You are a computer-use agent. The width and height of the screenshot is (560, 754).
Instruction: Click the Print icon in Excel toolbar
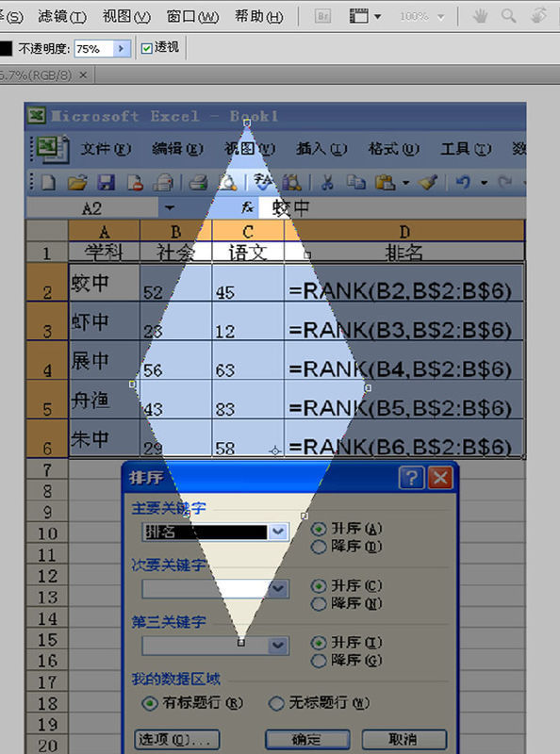click(198, 183)
